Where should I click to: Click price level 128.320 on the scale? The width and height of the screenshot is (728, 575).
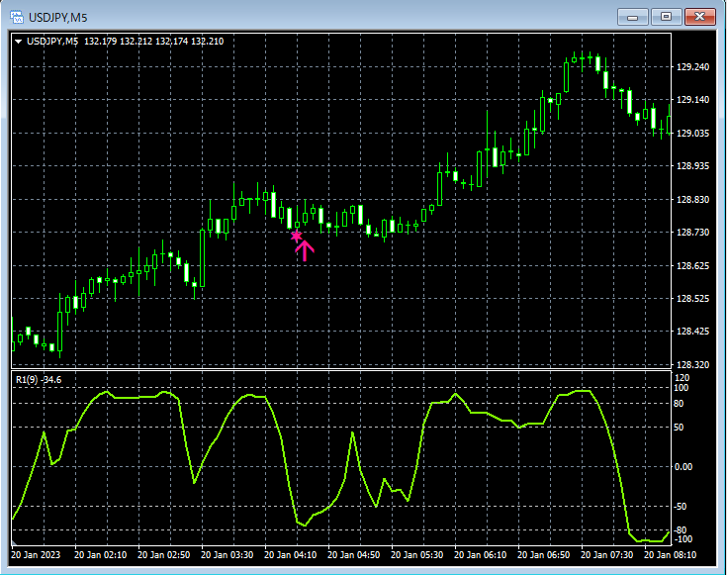pyautogui.click(x=692, y=364)
